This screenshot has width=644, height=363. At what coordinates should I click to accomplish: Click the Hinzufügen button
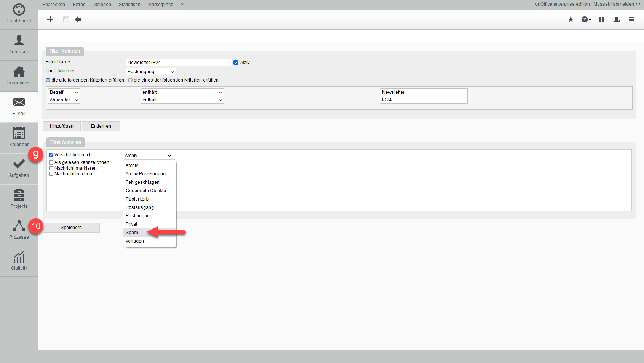click(62, 126)
